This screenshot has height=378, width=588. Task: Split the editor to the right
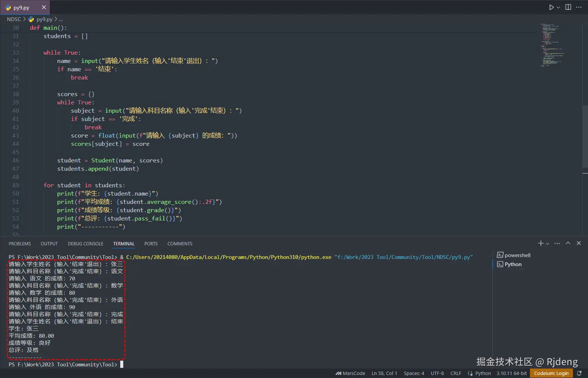click(568, 7)
